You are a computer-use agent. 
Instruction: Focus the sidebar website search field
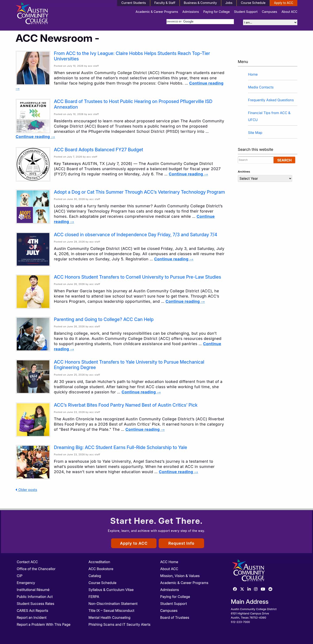click(x=255, y=160)
